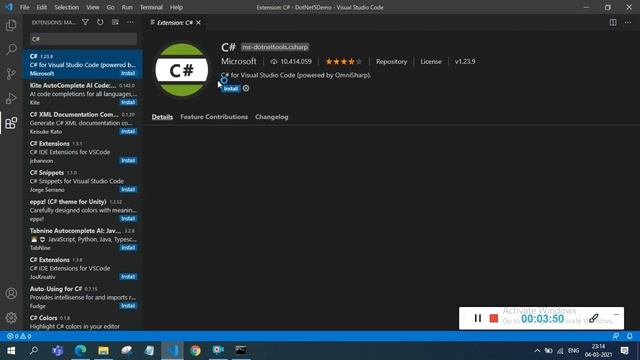Refresh the extensions list
Image resolution: width=640 pixels, height=360 pixels.
(x=100, y=22)
